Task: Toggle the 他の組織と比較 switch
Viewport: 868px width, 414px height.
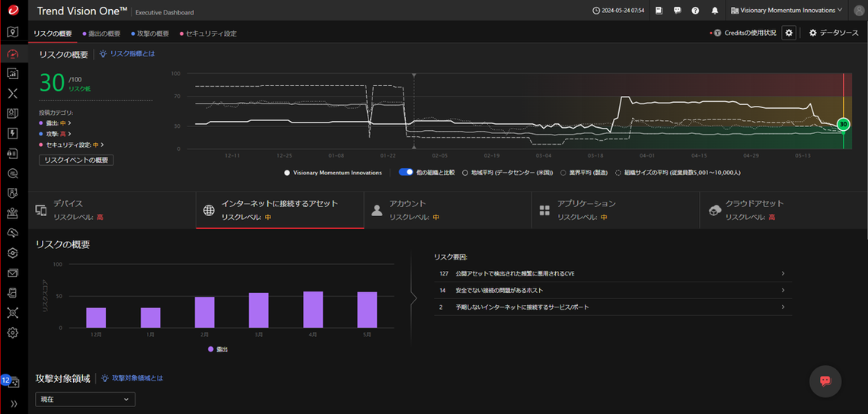Action: pos(407,172)
